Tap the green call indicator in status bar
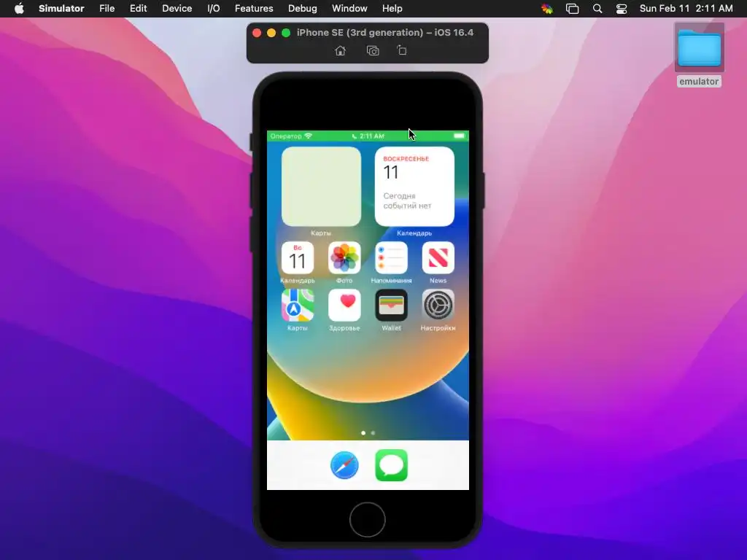 click(x=368, y=136)
